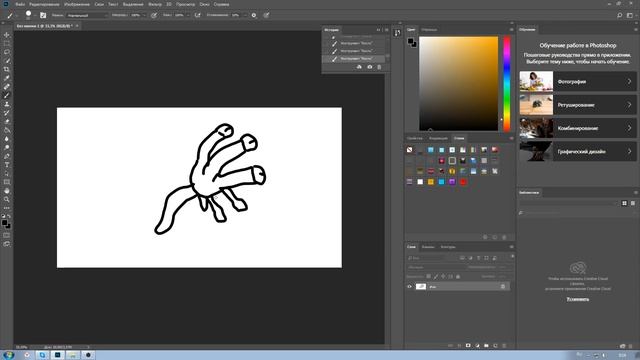The image size is (640, 360).
Task: Open the Изображение menu
Action: pyautogui.click(x=77, y=4)
